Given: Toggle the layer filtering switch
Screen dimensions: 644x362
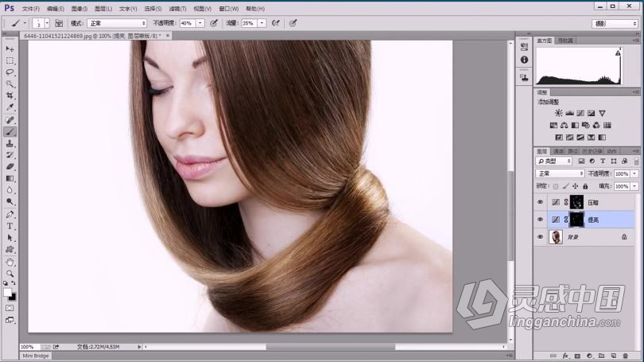Looking at the screenshot, I should point(637,161).
